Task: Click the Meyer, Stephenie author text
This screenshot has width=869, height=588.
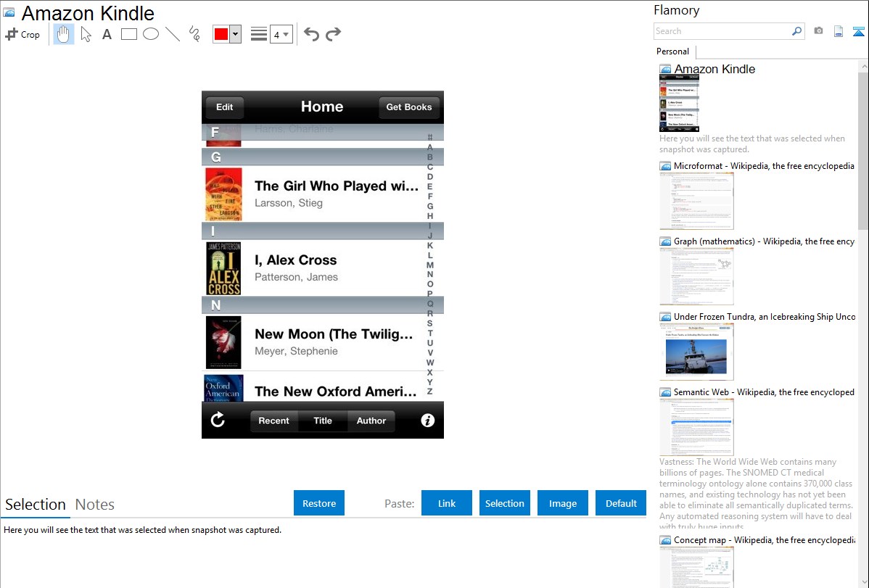Action: (296, 351)
